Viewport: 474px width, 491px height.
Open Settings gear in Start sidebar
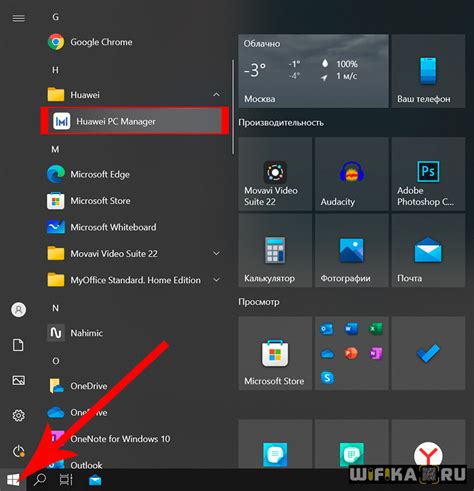[x=18, y=416]
